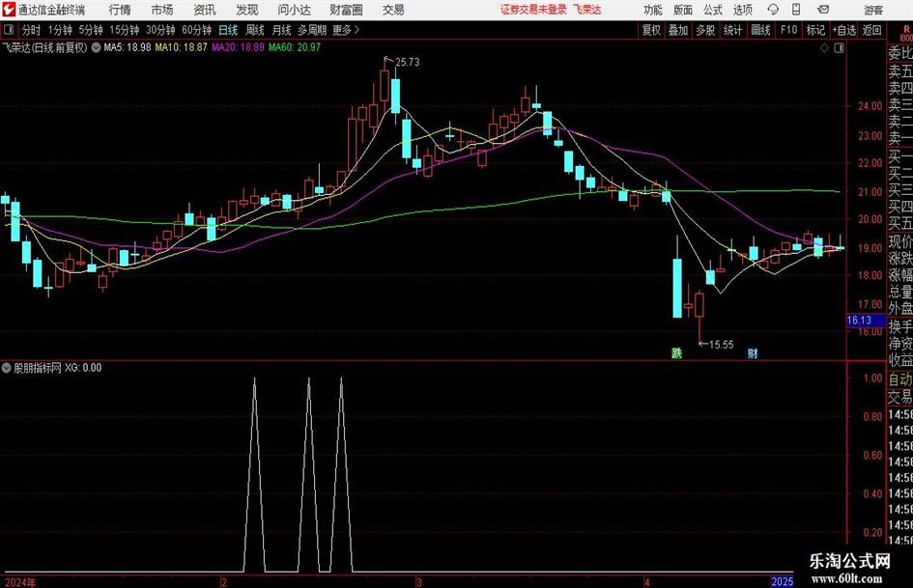Click the 2025 year marker on timeline
Screen dimensions: 913x588
tap(782, 581)
